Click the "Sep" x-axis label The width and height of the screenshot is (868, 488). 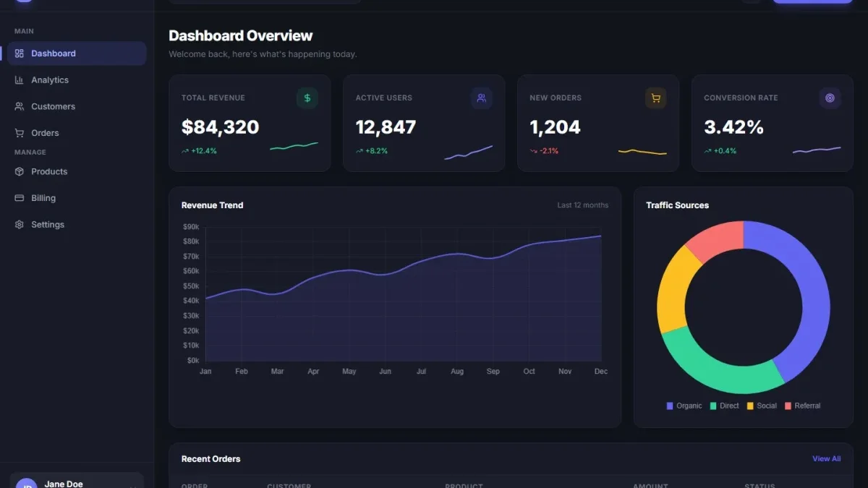[493, 372]
